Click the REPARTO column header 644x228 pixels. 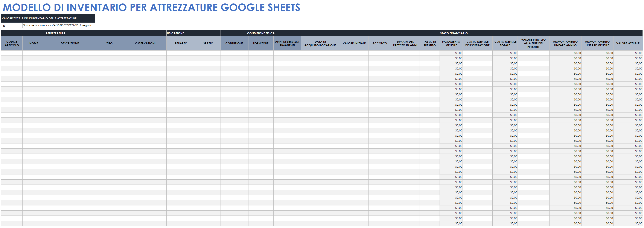tap(181, 43)
